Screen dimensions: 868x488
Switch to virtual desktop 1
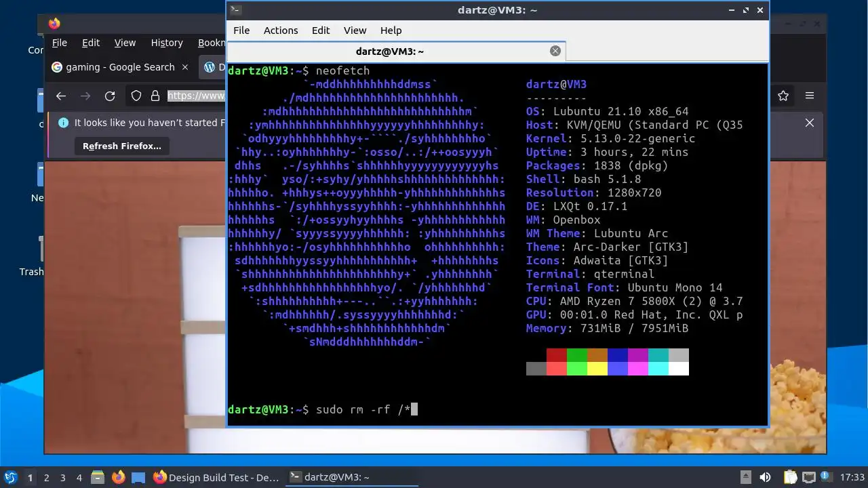(30, 478)
